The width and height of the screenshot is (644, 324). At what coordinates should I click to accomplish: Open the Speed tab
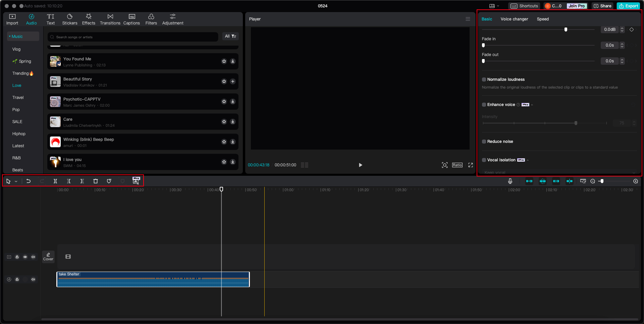click(x=543, y=19)
